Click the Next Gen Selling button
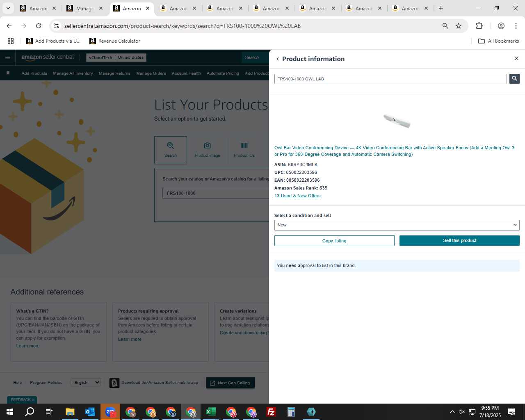Image resolution: width=525 pixels, height=420 pixels. coord(231,383)
